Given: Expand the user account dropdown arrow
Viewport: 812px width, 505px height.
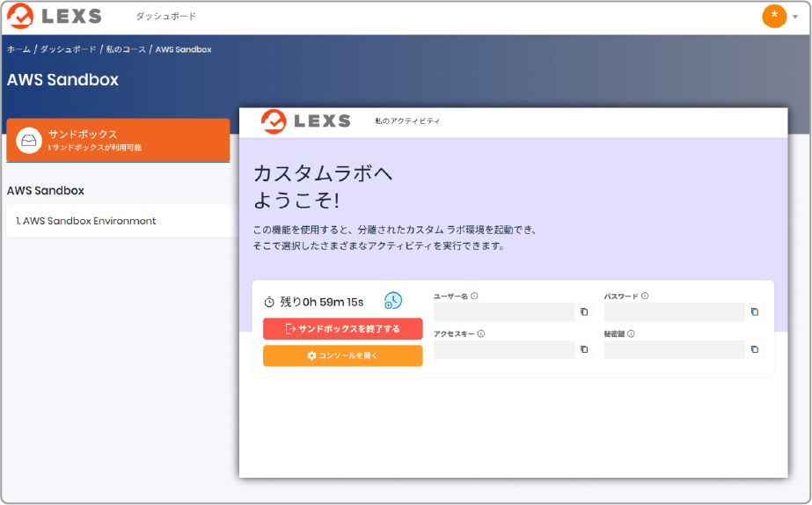Looking at the screenshot, I should (795, 17).
